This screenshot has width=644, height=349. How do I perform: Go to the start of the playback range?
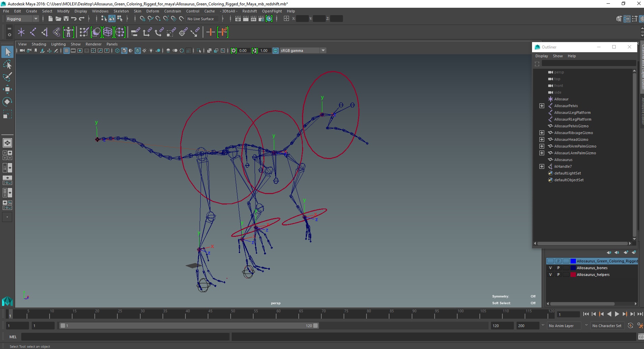pyautogui.click(x=586, y=314)
